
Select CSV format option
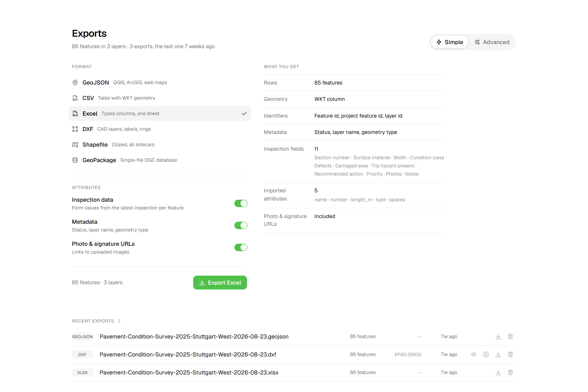(x=159, y=98)
